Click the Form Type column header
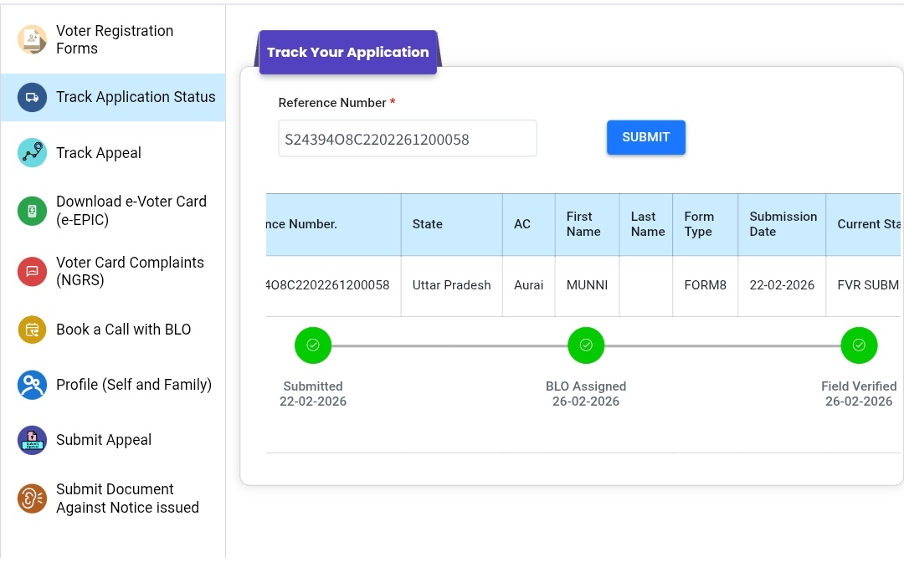904x588 pixels. (x=705, y=225)
